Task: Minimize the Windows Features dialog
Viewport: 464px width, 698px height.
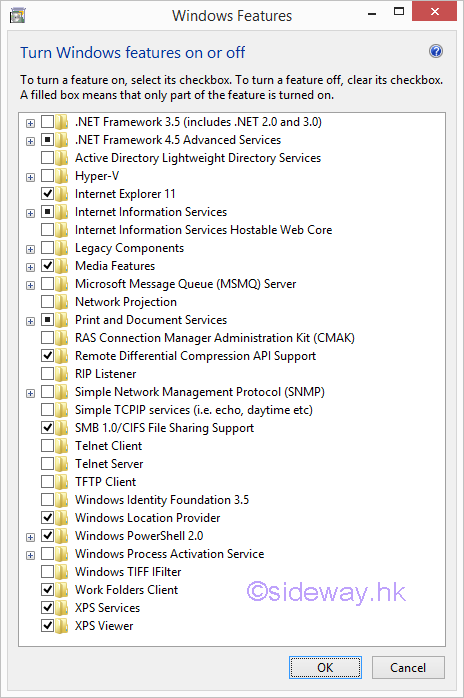Action: click(x=372, y=13)
